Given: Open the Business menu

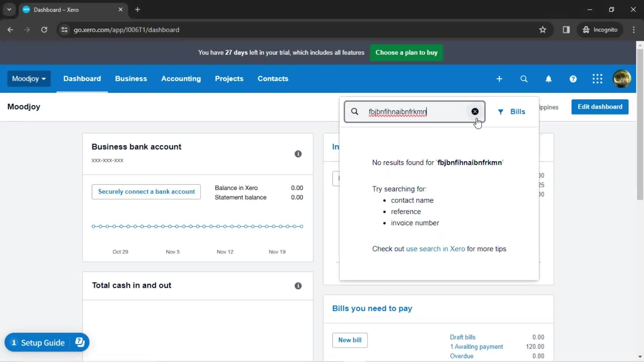Looking at the screenshot, I should coord(131,79).
